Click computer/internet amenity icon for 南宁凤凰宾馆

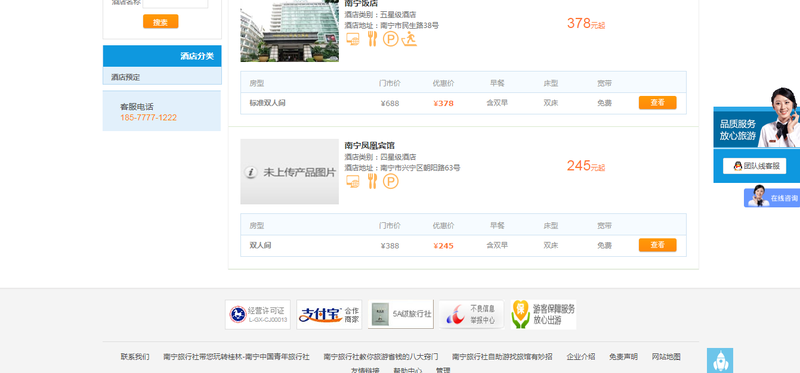tap(353, 181)
